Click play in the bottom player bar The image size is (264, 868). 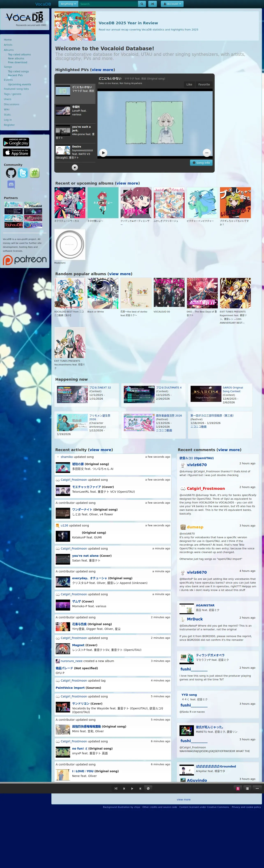click(132, 788)
